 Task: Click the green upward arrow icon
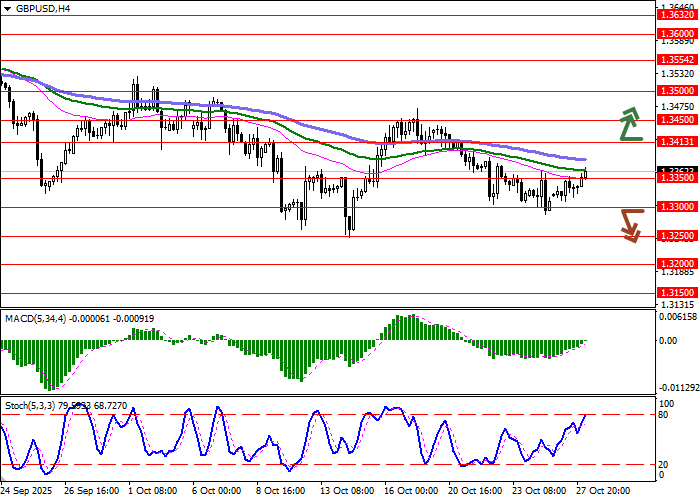click(x=628, y=123)
